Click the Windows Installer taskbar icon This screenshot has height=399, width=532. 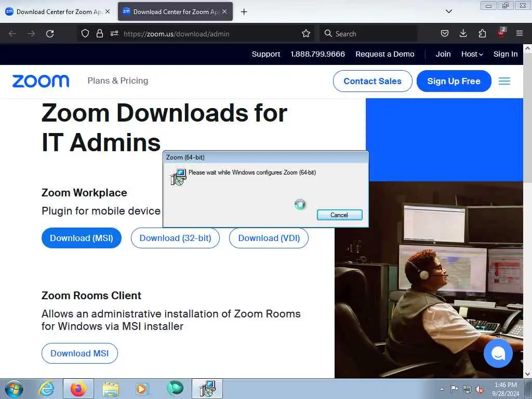coord(207,389)
